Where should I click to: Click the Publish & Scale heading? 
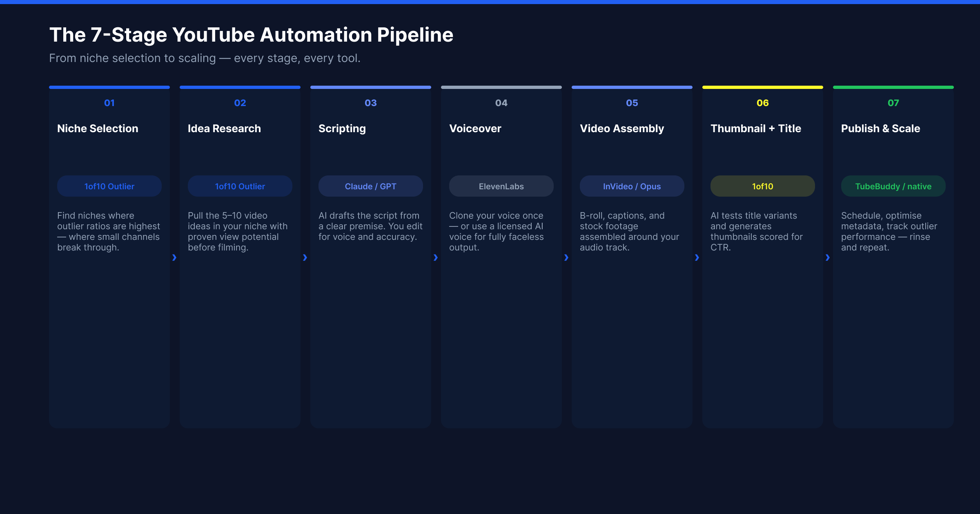881,128
